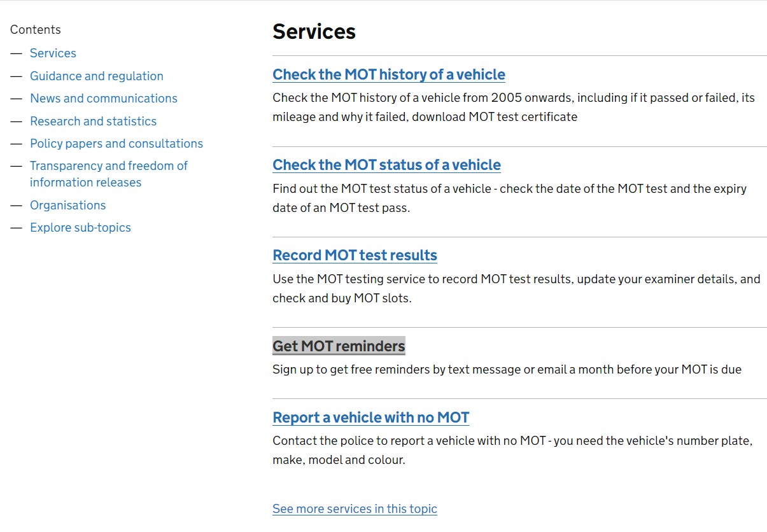Select Policy papers and consultations link
Viewport: 767px width, 532px height.
(x=116, y=144)
